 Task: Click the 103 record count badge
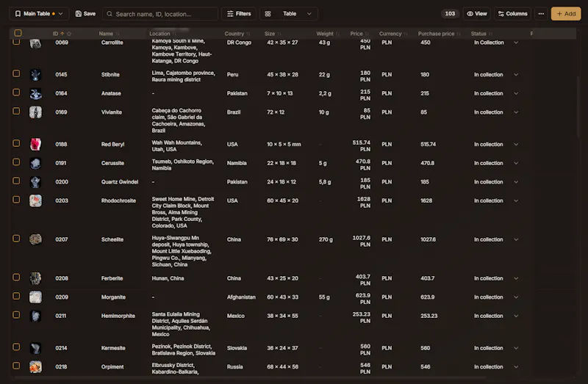coord(450,14)
